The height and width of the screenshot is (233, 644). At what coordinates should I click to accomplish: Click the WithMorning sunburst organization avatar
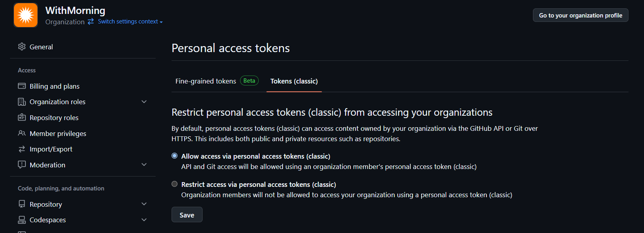25,15
